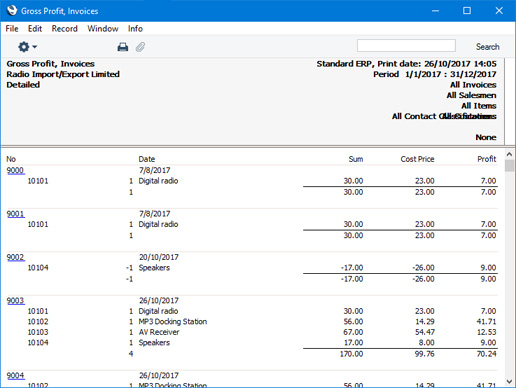Image resolution: width=516 pixels, height=388 pixels.
Task: Focus the search input field
Action: pos(406,45)
